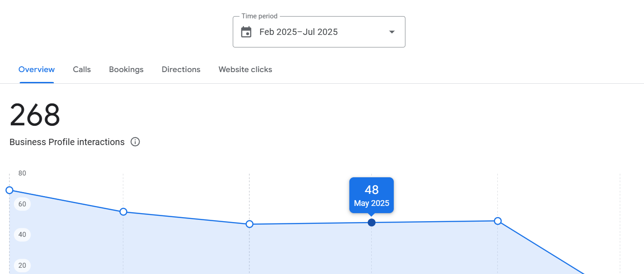The image size is (644, 274).
Task: Click the highlighted May 2025 data point
Action: point(372,223)
